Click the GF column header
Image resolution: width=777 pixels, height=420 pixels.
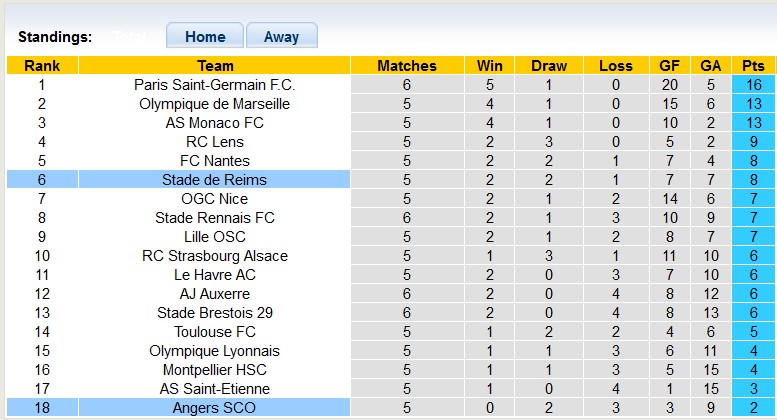point(670,66)
